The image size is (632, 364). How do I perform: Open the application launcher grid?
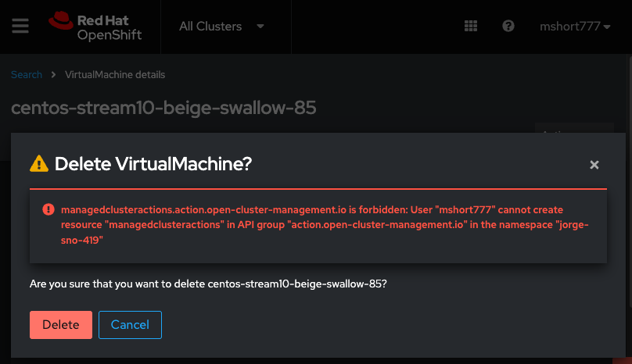click(x=471, y=26)
